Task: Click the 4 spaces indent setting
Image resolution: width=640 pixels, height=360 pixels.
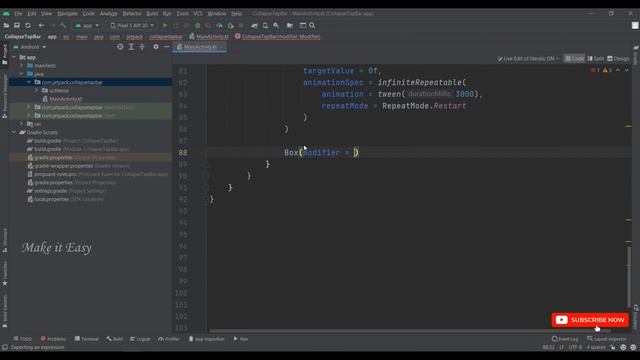Action: [596, 347]
